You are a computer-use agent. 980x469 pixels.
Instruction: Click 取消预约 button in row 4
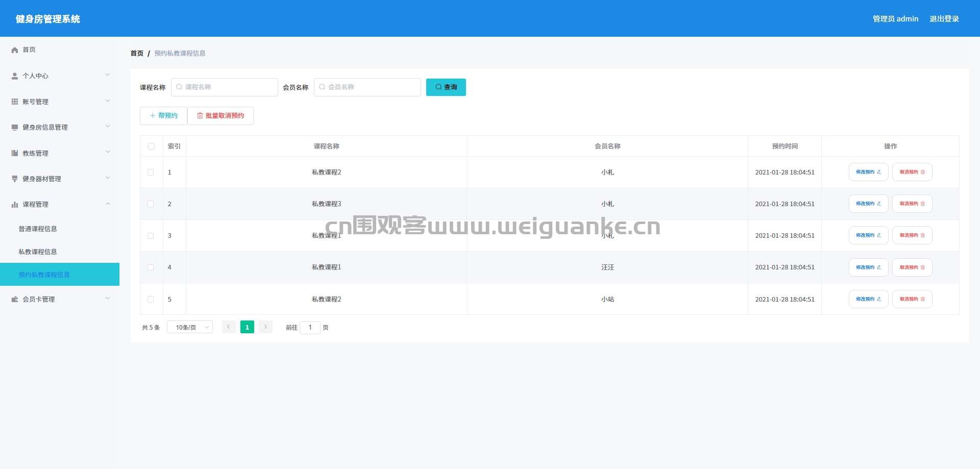912,267
